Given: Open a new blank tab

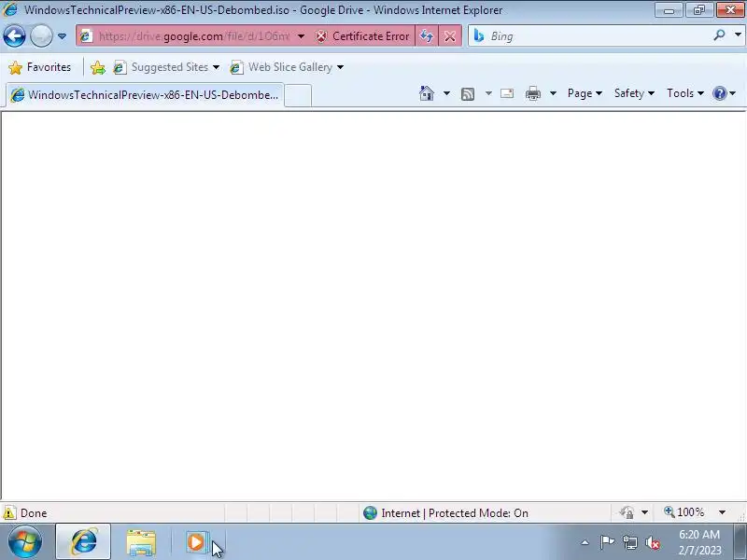Looking at the screenshot, I should tap(298, 95).
